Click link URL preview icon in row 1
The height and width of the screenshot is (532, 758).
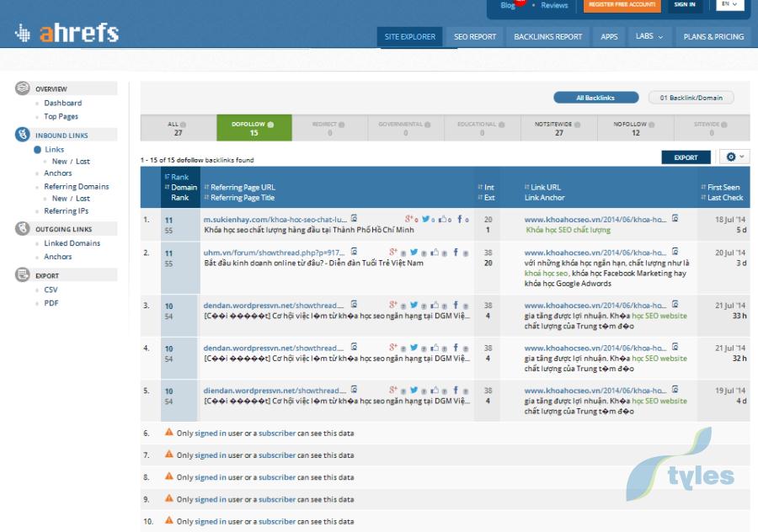(675, 218)
